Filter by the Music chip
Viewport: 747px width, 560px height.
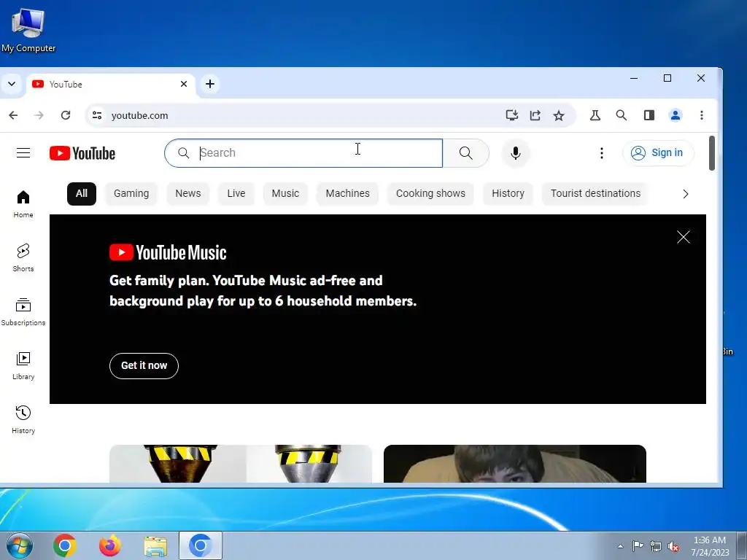285,193
